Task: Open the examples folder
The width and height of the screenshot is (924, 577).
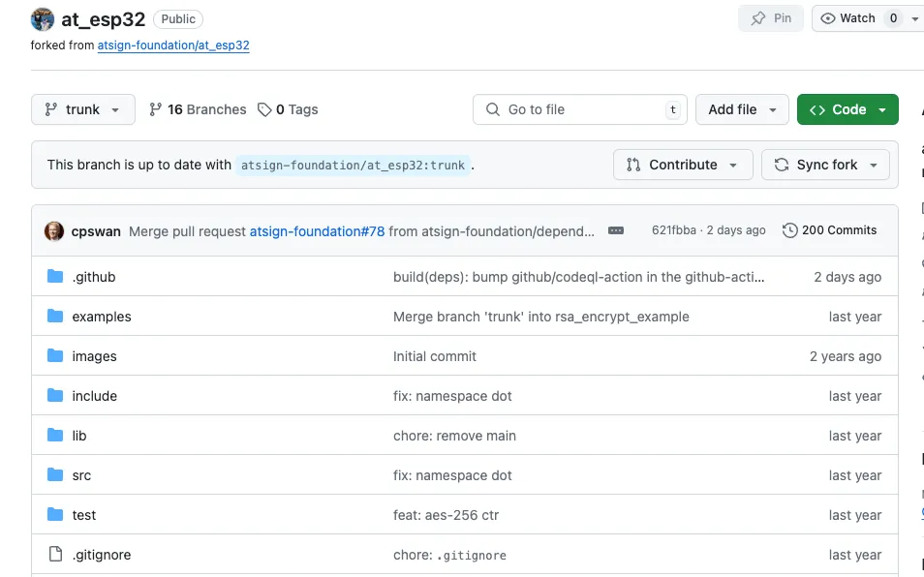Action: tap(102, 317)
